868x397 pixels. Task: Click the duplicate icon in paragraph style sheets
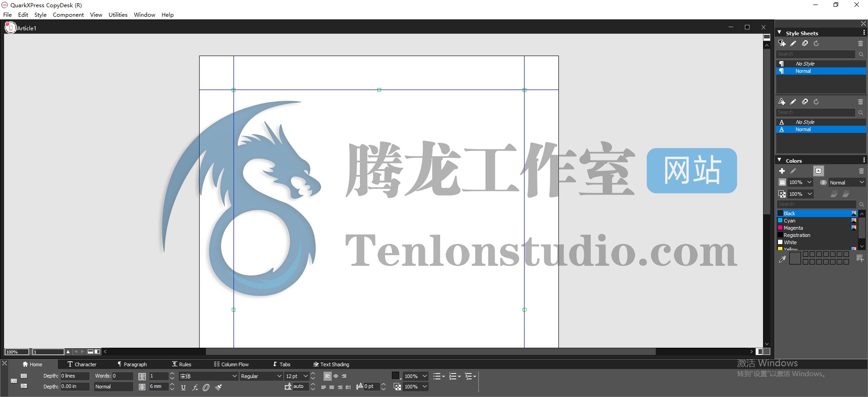tap(805, 43)
